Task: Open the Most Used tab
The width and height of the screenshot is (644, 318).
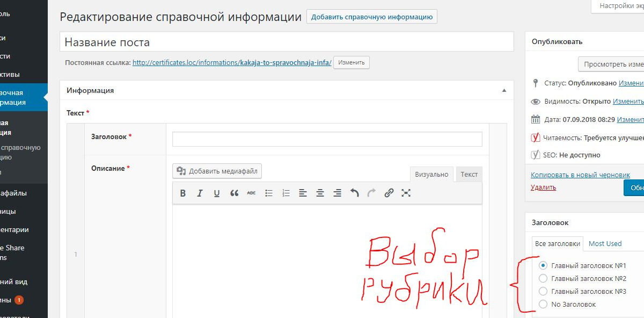Action: [x=605, y=243]
